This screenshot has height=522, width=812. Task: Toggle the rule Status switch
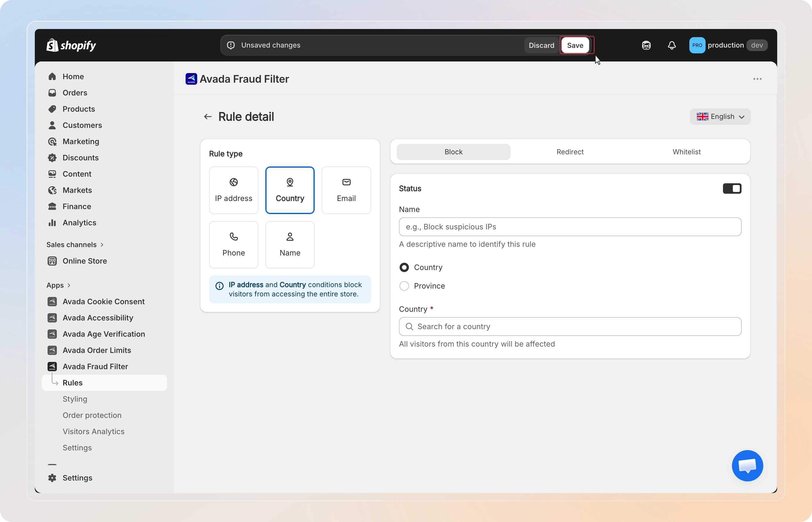click(x=732, y=188)
